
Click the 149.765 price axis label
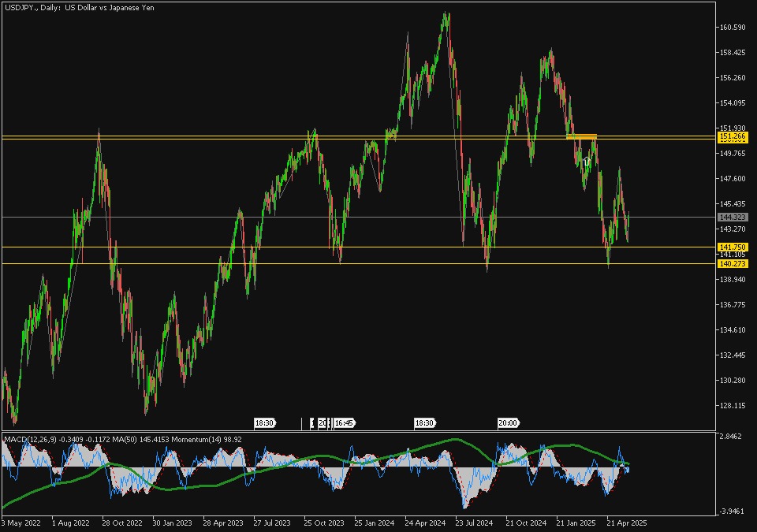point(733,154)
